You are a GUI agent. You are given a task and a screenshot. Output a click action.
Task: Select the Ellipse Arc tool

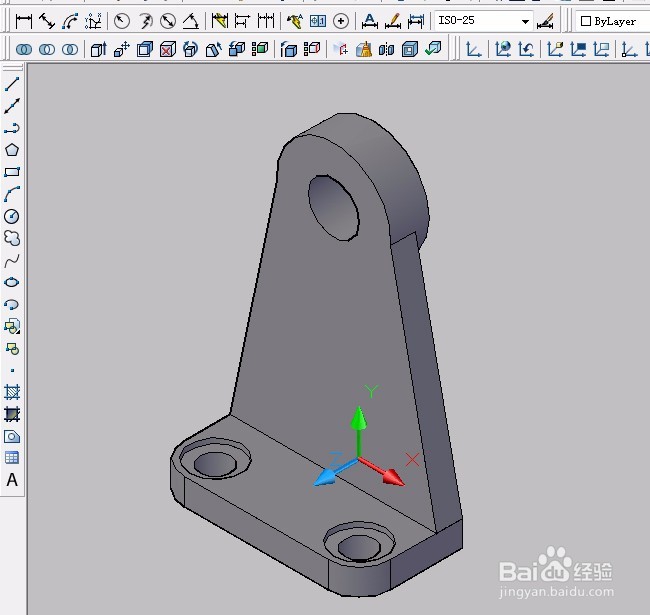12,304
